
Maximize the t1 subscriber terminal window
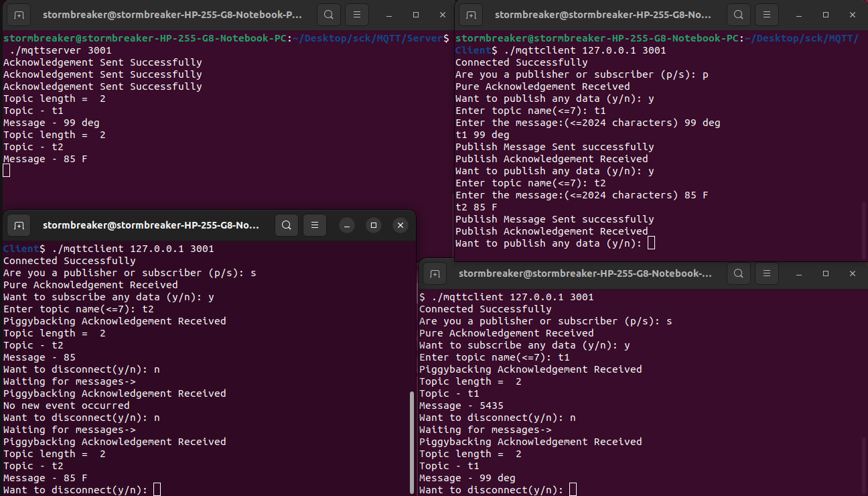(x=826, y=273)
